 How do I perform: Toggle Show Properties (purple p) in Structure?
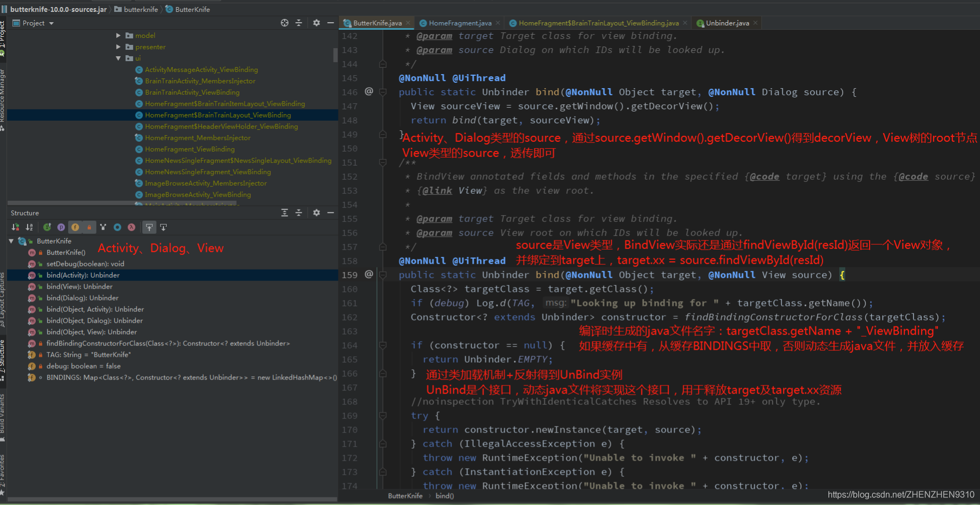pos(61,227)
